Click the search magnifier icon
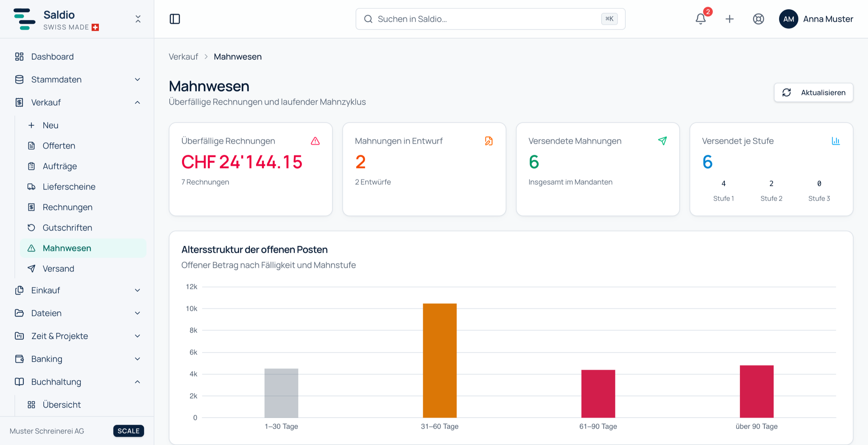This screenshot has height=445, width=868. (368, 19)
